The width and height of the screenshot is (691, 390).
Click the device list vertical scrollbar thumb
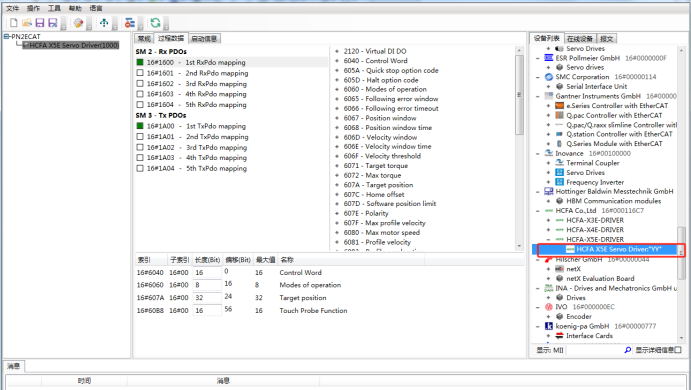(681, 253)
